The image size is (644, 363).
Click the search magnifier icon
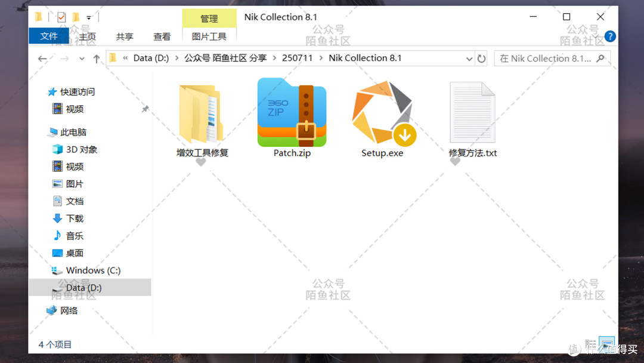(x=600, y=59)
